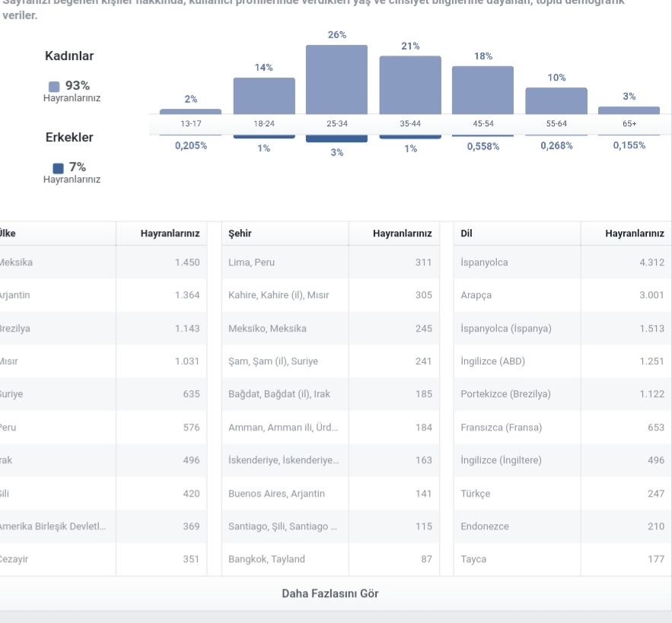Click the women 13-17 bar showing 2%
This screenshot has width=672, height=623.
coord(191,112)
